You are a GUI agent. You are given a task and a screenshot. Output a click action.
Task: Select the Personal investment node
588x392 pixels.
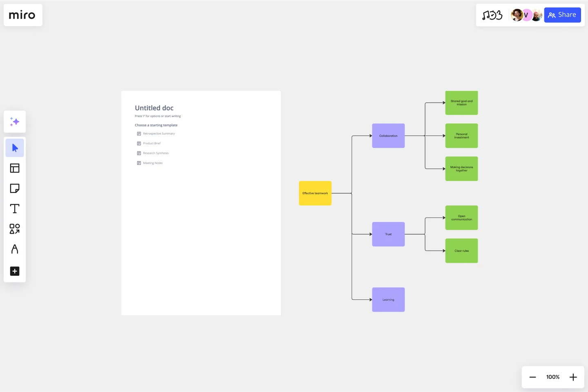coord(461,136)
